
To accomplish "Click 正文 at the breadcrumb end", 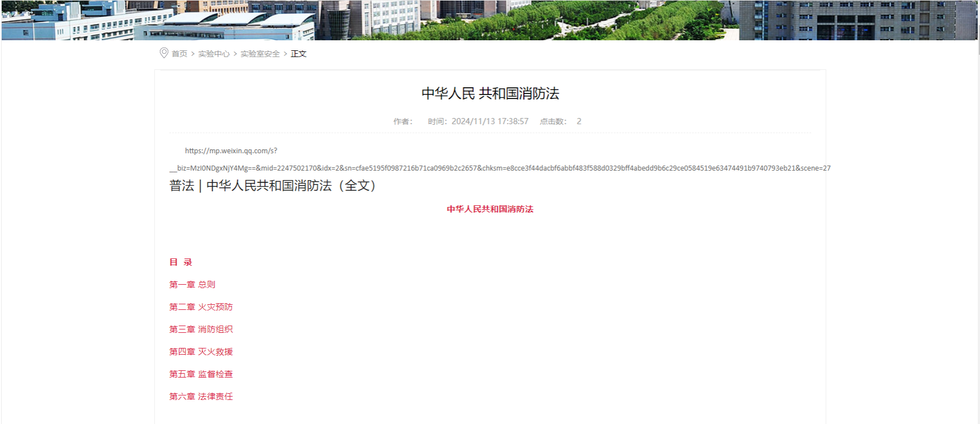I will click(299, 54).
